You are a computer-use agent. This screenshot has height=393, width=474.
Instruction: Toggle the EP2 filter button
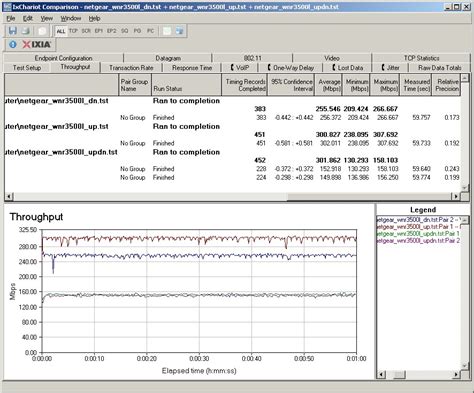click(x=112, y=31)
